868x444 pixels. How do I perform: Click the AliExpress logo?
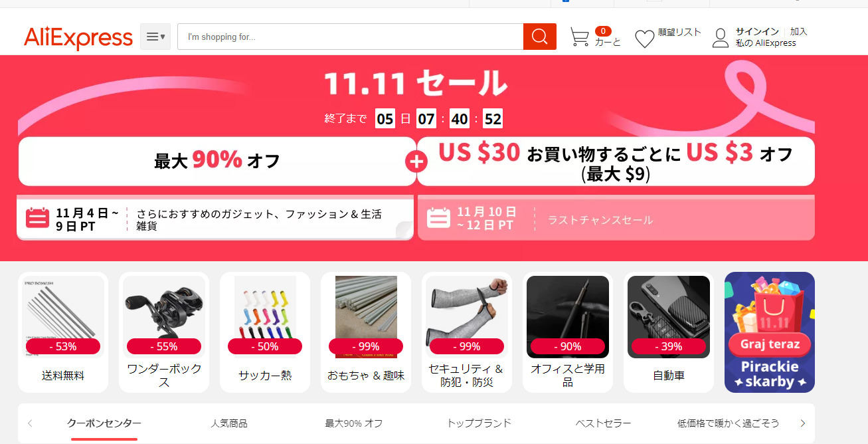coord(78,37)
